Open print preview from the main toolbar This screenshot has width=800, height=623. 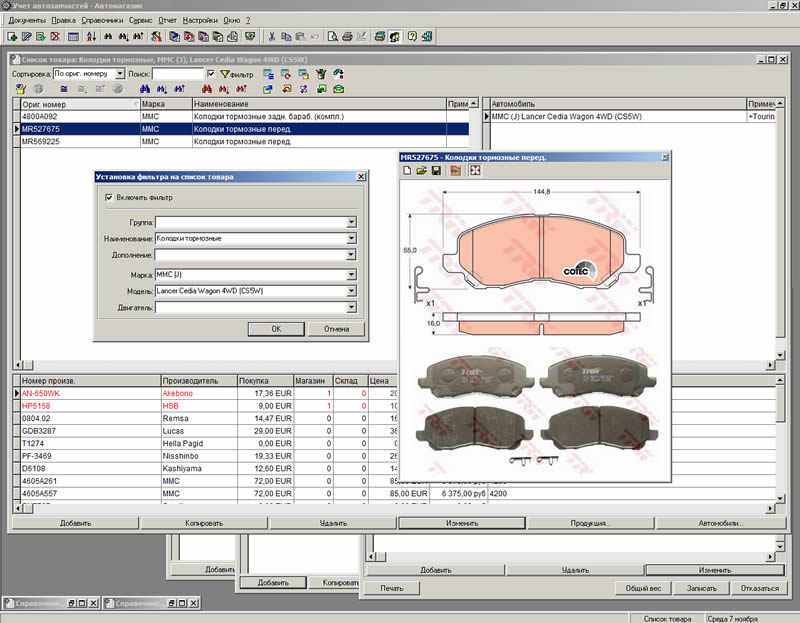(333, 36)
